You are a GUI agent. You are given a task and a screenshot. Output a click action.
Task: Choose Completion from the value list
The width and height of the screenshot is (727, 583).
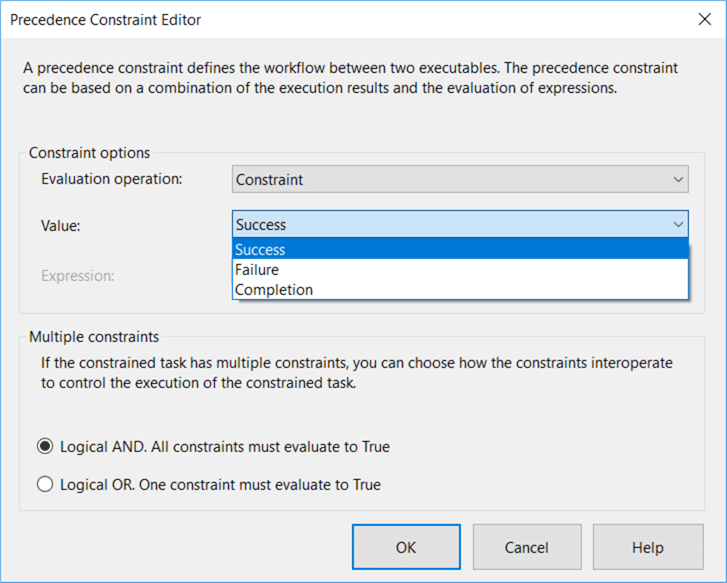pos(460,289)
